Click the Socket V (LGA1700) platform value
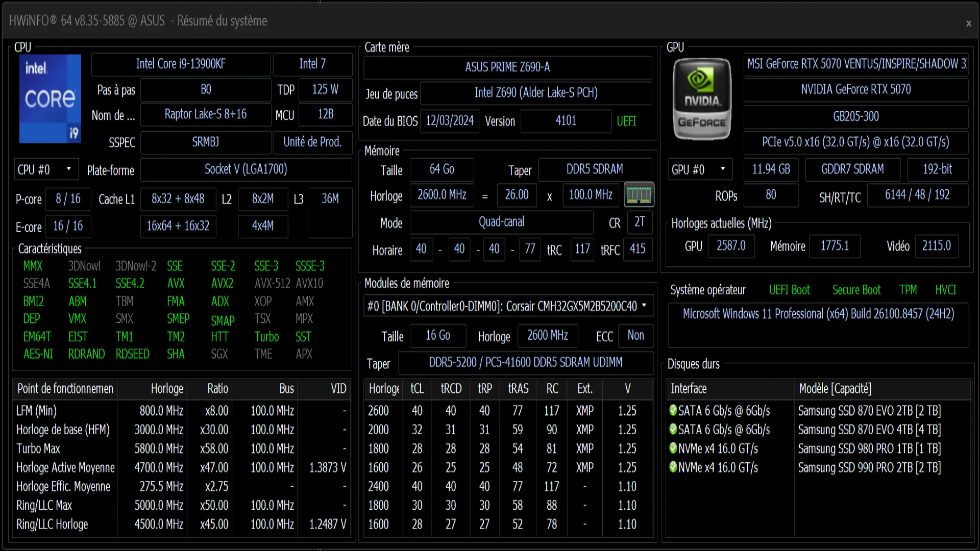The width and height of the screenshot is (980, 551). point(246,169)
